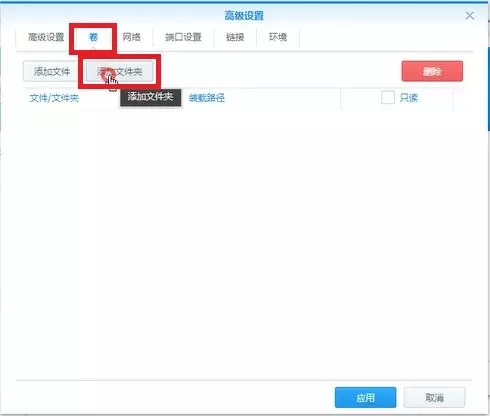The height and width of the screenshot is (416, 490).
Task: Close the 高级设置 dialog with the X
Action: coord(470,16)
